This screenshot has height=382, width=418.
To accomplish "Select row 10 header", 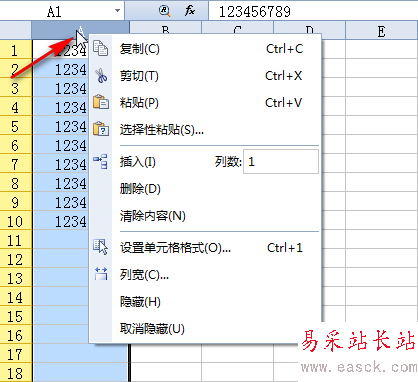I will coord(16,221).
